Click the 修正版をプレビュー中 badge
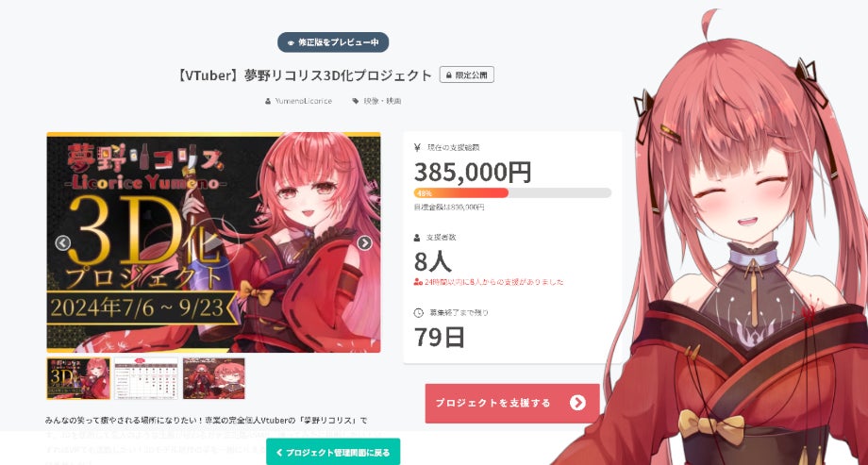 (x=333, y=42)
